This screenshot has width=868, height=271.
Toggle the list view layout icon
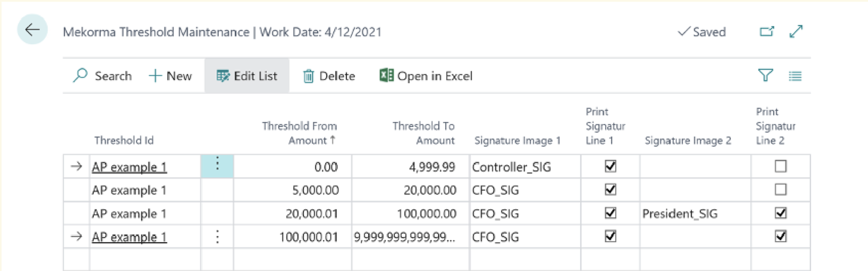coord(795,76)
